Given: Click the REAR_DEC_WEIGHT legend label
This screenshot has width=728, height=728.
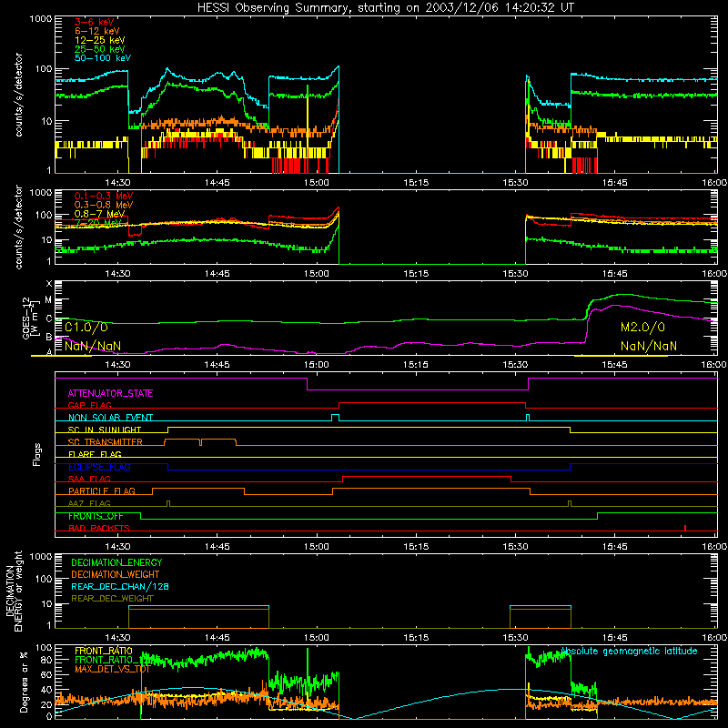Looking at the screenshot, I should click(x=112, y=599).
